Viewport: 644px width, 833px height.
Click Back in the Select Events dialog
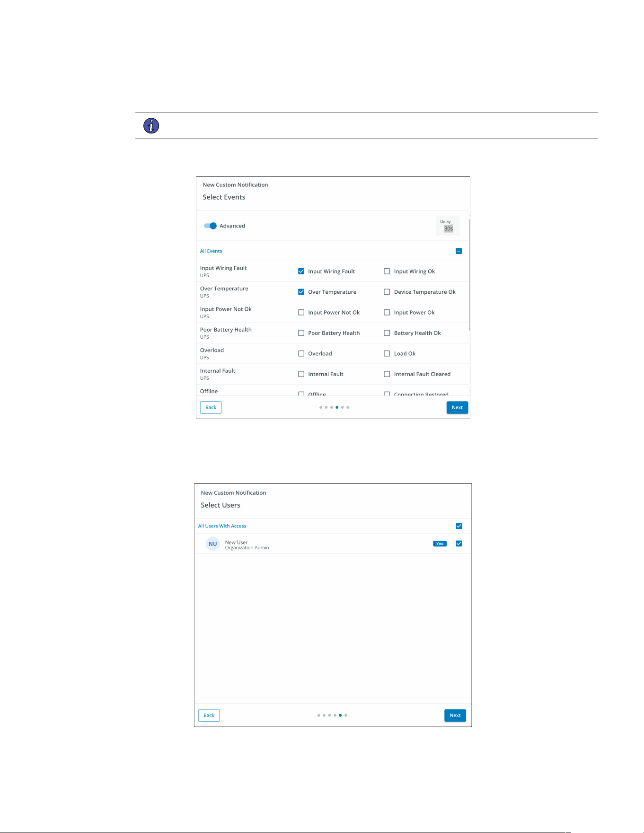(x=211, y=407)
